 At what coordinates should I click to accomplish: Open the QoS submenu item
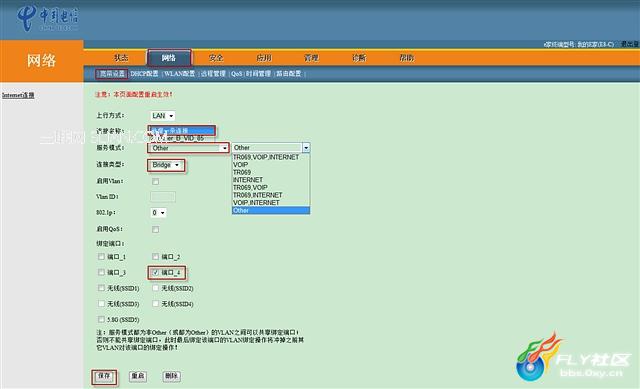pyautogui.click(x=236, y=74)
